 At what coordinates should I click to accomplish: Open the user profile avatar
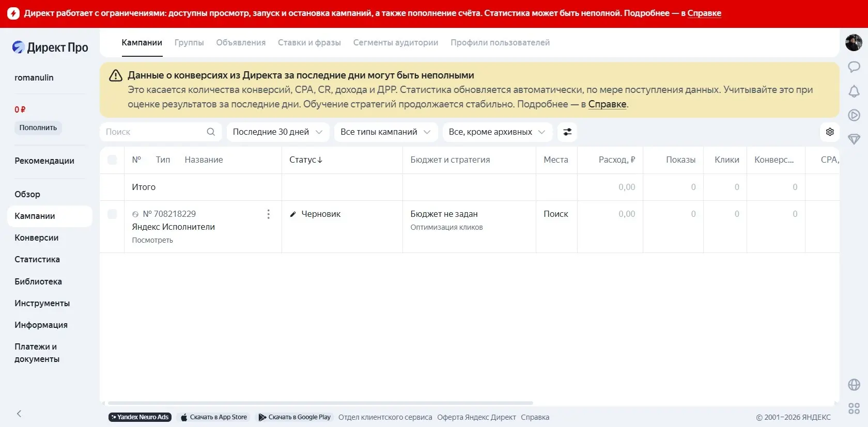point(854,42)
